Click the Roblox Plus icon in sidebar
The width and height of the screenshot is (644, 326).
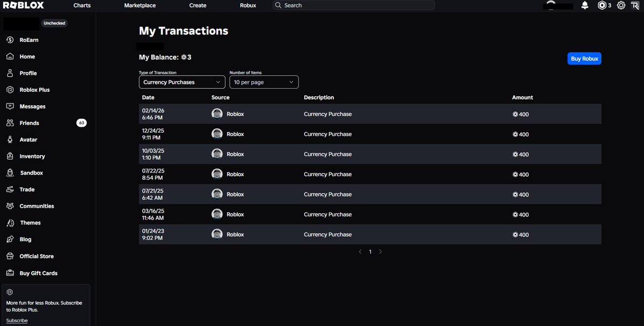tap(10, 90)
